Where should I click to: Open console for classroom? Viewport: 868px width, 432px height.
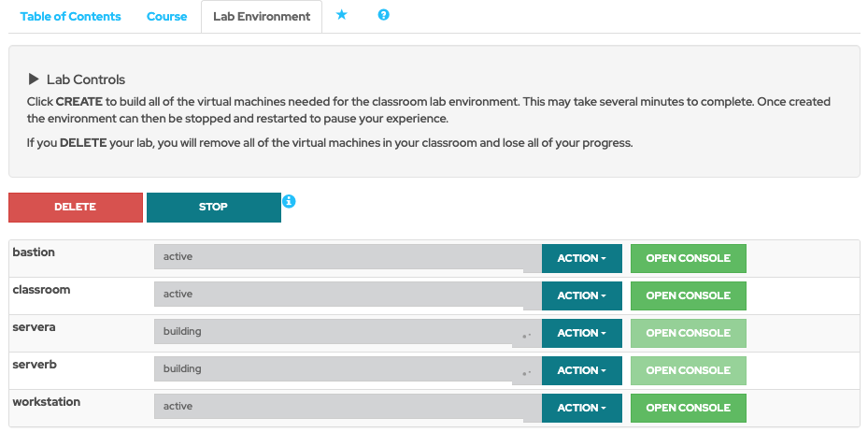[x=689, y=295]
